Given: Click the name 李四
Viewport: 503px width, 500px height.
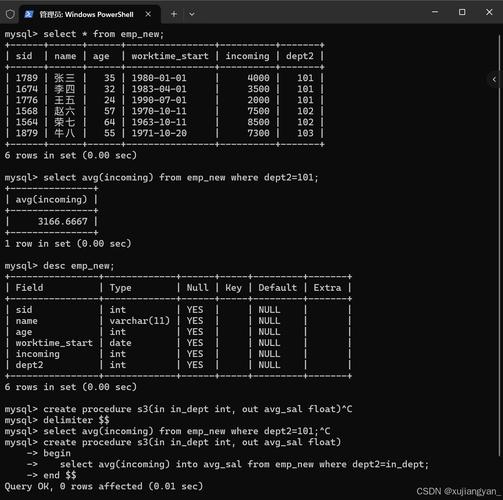Looking at the screenshot, I should pyautogui.click(x=65, y=89).
